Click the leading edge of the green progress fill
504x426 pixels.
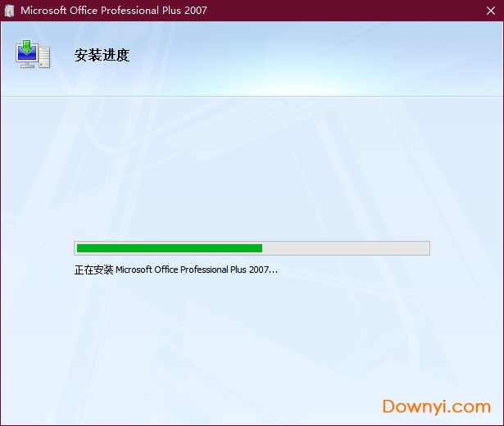(261, 248)
